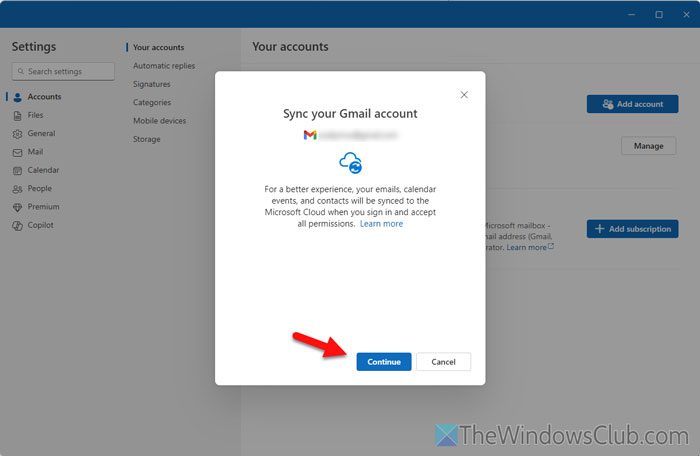The image size is (700, 456).
Task: Open the Mail settings category
Action: pos(35,151)
